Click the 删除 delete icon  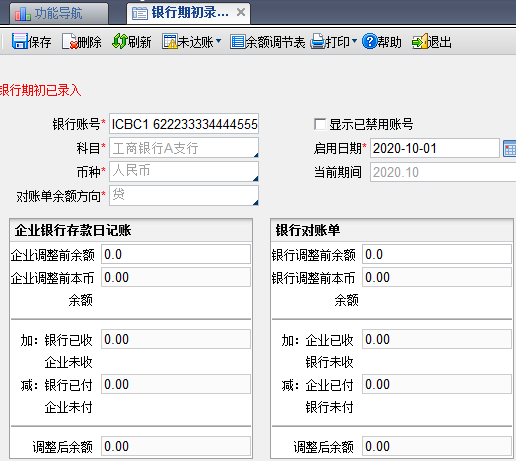70,41
